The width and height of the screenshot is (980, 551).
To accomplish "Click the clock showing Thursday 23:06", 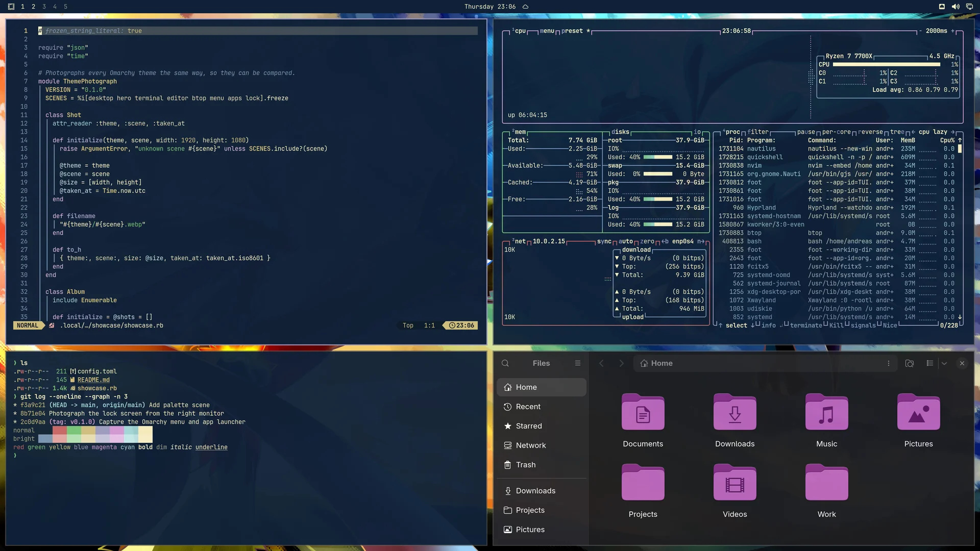I will 489,7.
